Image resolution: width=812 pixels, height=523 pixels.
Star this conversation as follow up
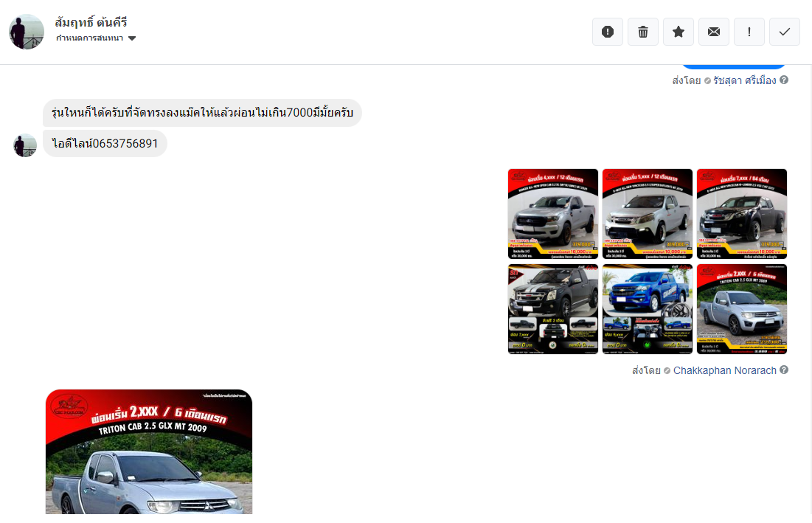(x=679, y=32)
